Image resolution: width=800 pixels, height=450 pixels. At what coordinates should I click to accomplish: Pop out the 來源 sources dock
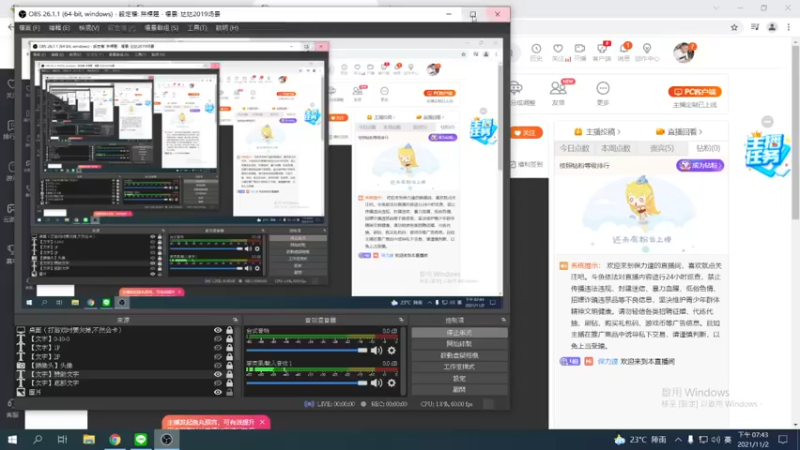coord(235,320)
